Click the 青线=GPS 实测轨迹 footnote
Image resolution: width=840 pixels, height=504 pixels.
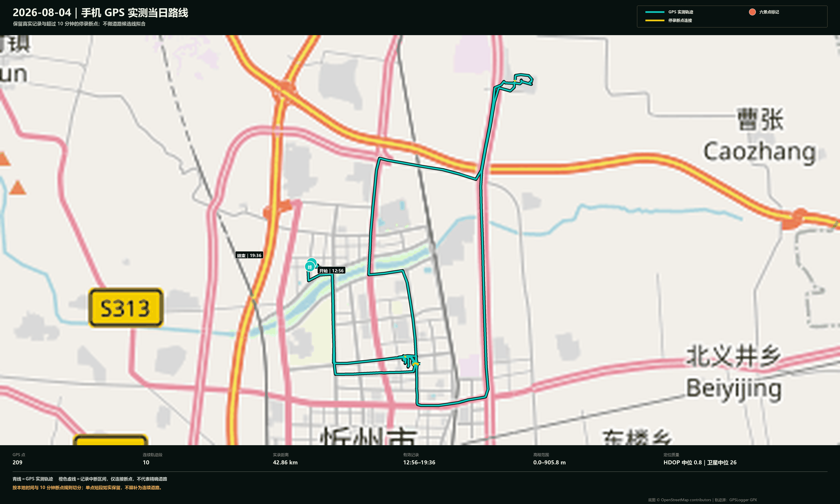33,479
